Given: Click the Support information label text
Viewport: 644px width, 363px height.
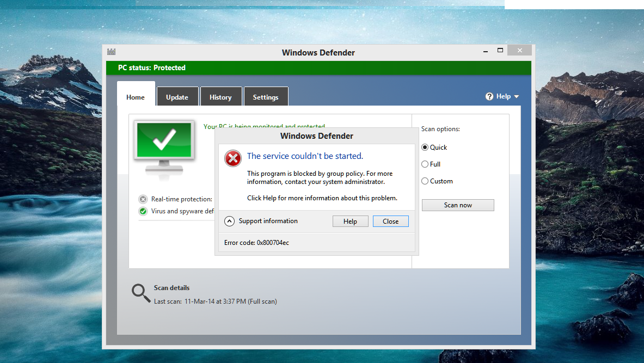Looking at the screenshot, I should 268,221.
